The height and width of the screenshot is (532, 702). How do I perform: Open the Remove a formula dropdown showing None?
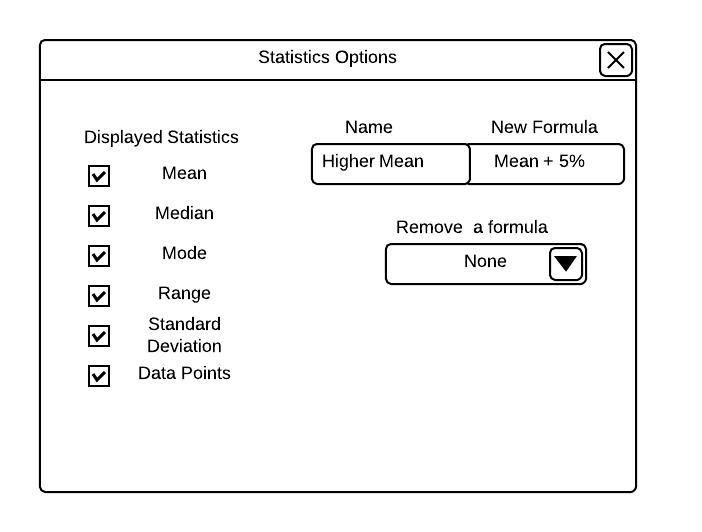(x=485, y=264)
